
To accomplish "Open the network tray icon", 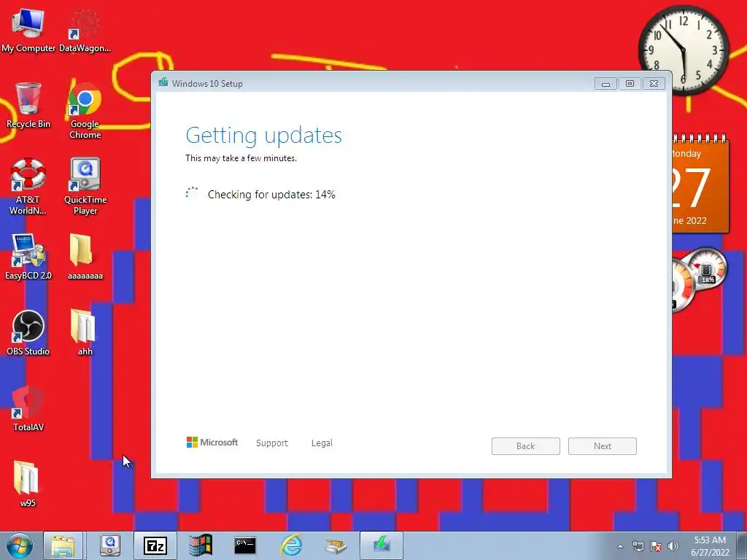I will [x=638, y=546].
